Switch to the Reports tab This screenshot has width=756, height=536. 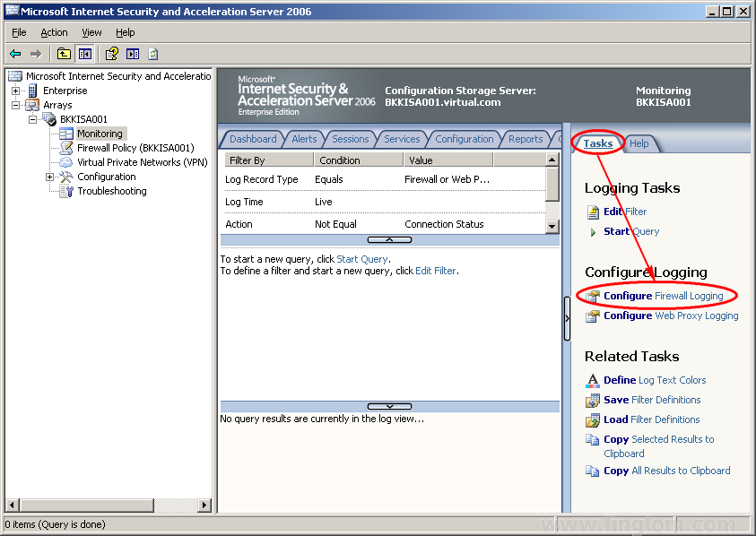pos(526,139)
